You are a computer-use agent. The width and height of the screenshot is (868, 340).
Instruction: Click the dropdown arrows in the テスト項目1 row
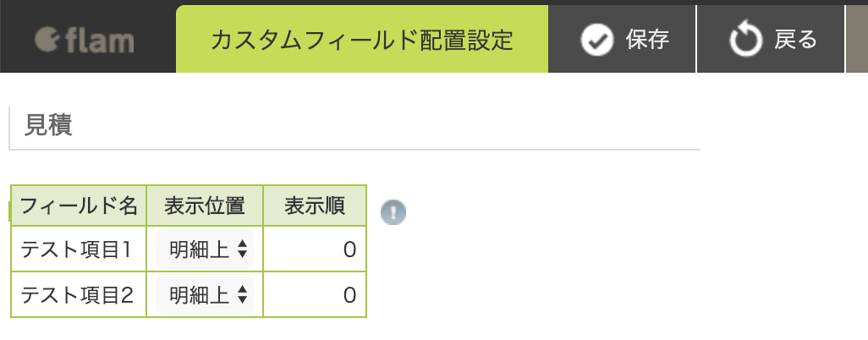coord(242,250)
